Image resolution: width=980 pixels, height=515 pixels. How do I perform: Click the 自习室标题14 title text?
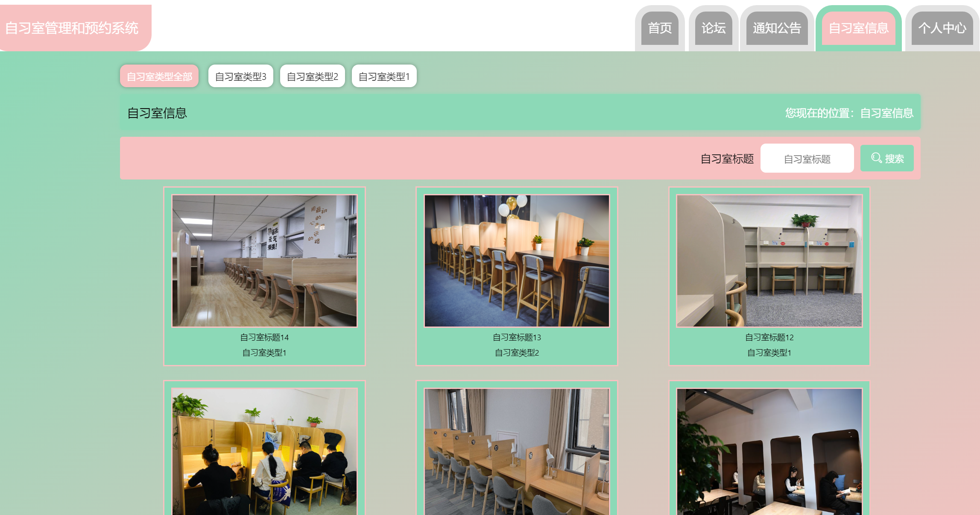point(264,337)
